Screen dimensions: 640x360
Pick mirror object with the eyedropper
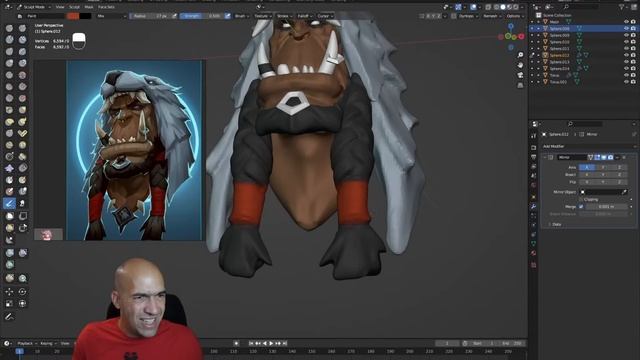click(624, 192)
